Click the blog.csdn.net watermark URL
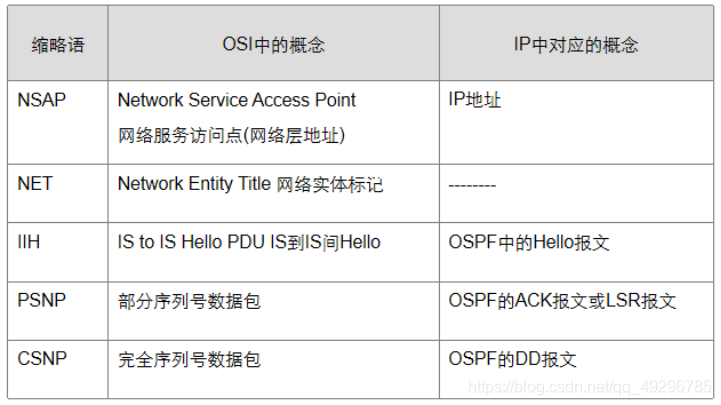This screenshot has height=405, width=721. [x=589, y=387]
